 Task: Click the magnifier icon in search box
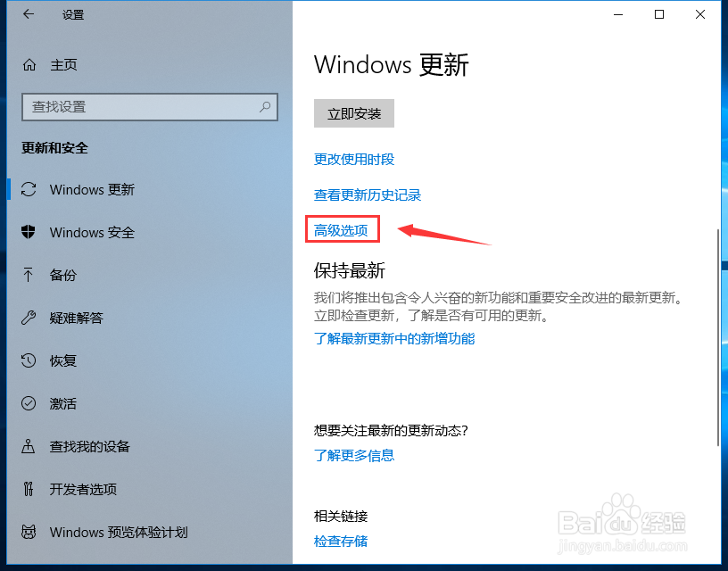[x=265, y=107]
